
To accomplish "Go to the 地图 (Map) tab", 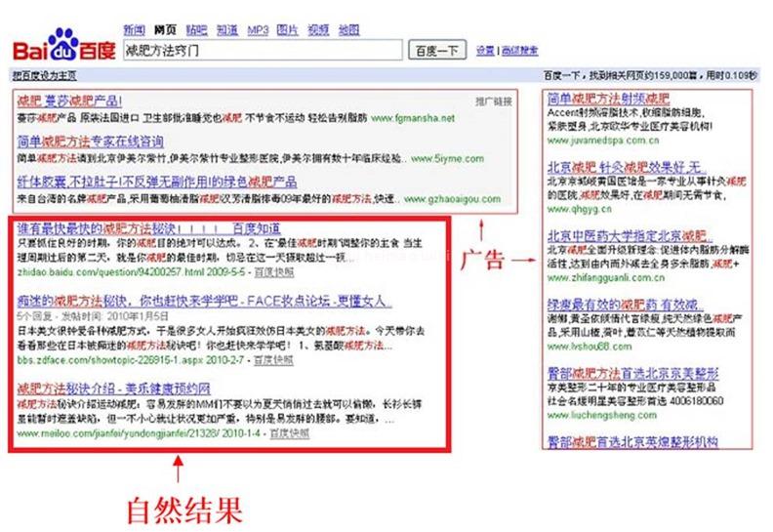I will 348,29.
